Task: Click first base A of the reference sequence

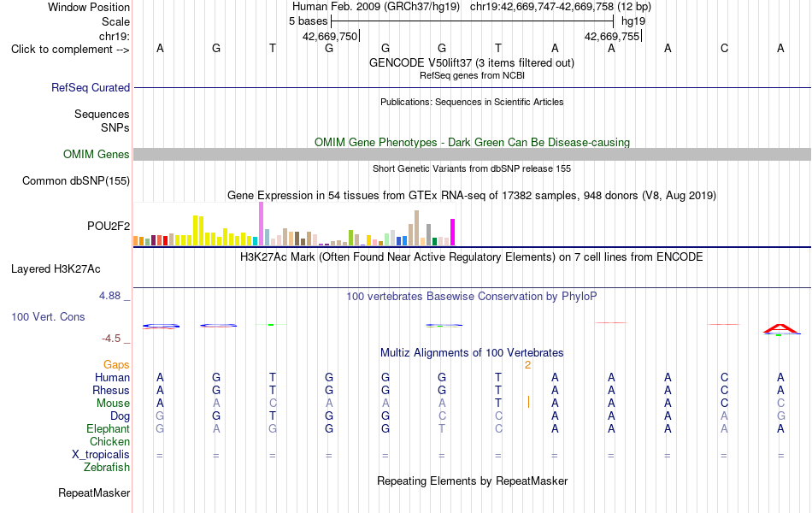Action: point(160,48)
